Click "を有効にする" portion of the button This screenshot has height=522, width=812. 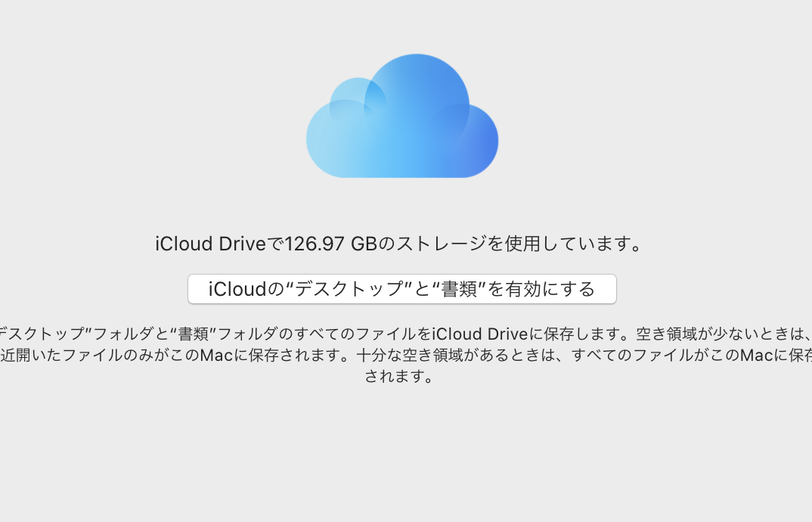click(541, 289)
